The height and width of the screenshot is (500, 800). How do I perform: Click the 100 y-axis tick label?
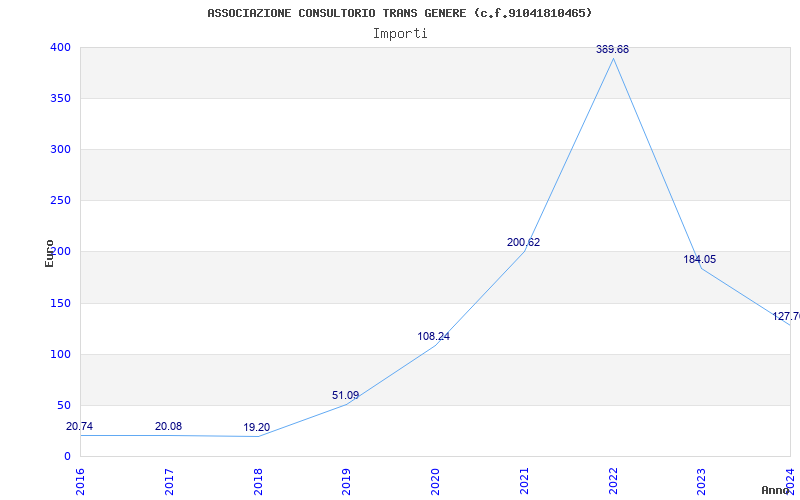(x=60, y=355)
